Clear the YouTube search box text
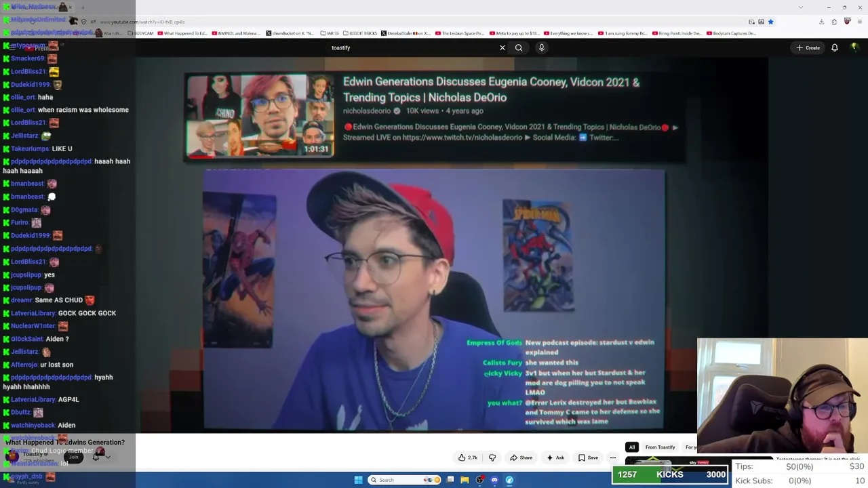The height and width of the screenshot is (488, 868). tap(502, 47)
